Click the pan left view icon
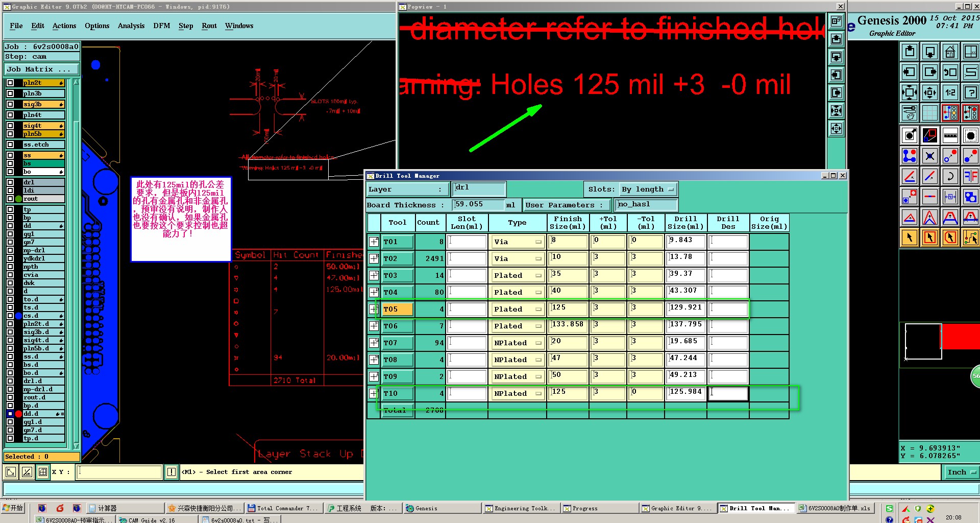 910,72
